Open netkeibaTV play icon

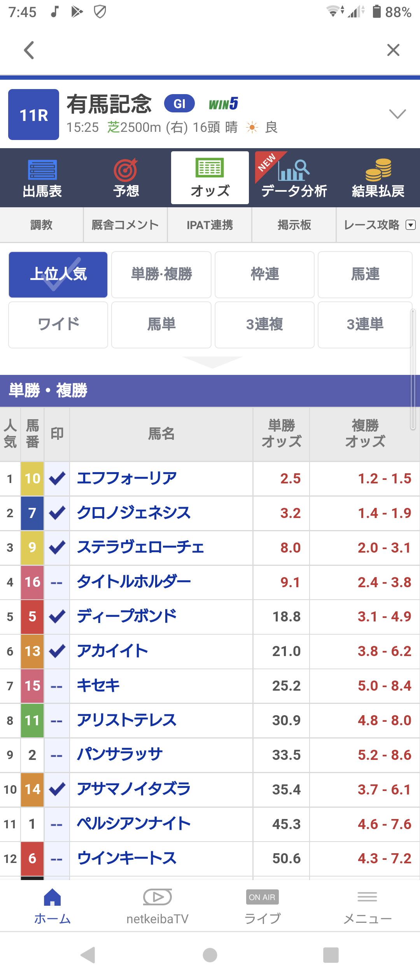pos(157,897)
